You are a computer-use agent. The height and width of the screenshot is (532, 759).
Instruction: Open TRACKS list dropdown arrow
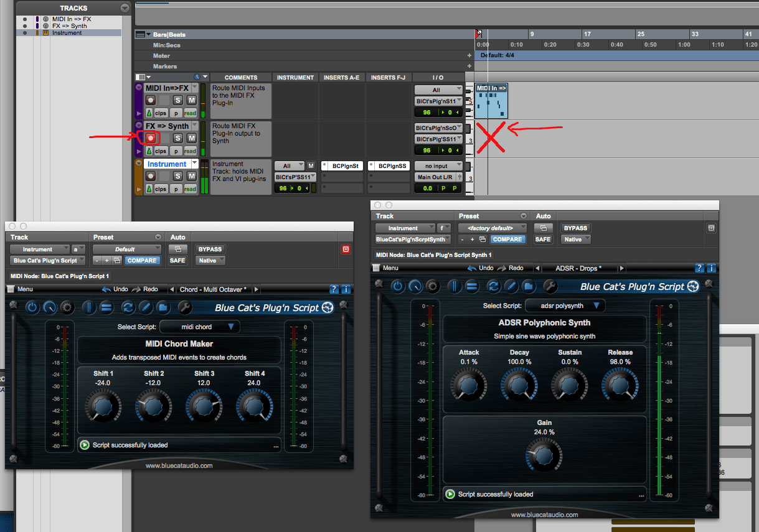pyautogui.click(x=125, y=8)
